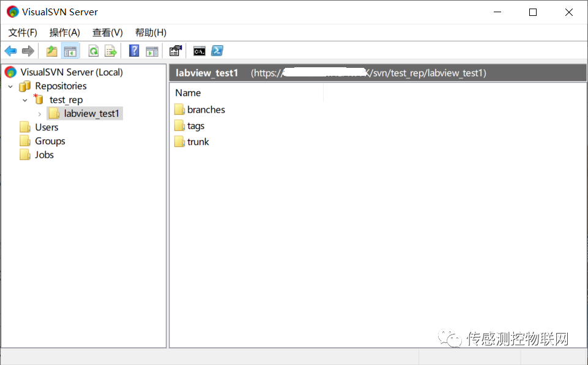The height and width of the screenshot is (365, 588).
Task: Click the trunk folder icon
Action: [180, 142]
